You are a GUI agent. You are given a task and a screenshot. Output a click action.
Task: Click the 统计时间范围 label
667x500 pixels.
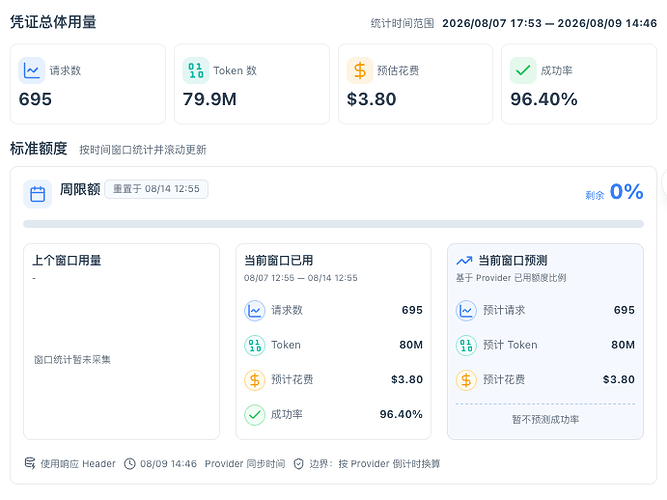tap(402, 23)
